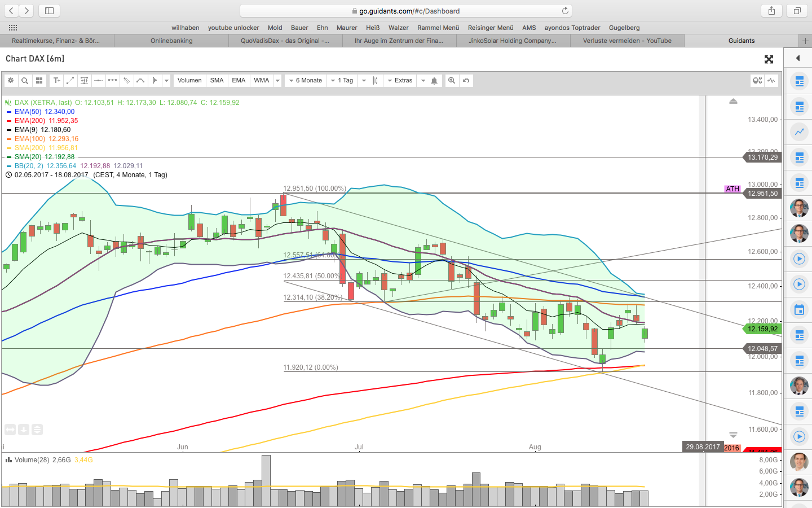
Task: Click the 29.08.2017 date marker on time axis
Action: pos(703,447)
